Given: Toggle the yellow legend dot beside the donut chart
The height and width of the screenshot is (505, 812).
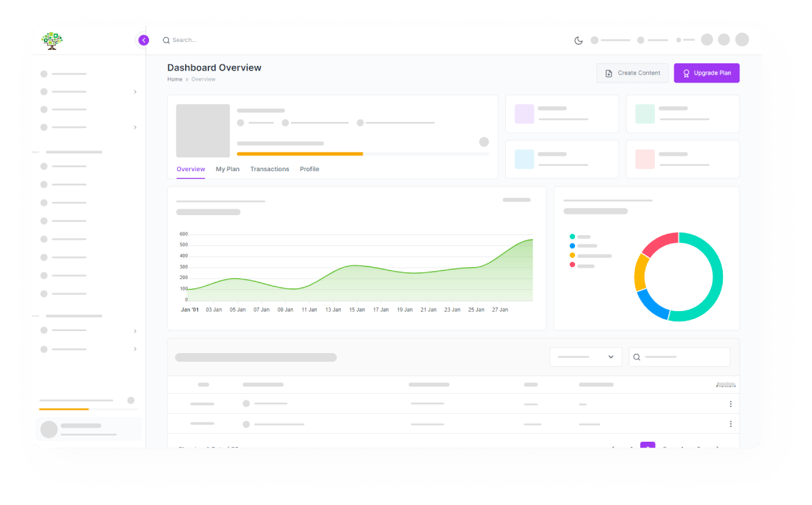Looking at the screenshot, I should 572,256.
